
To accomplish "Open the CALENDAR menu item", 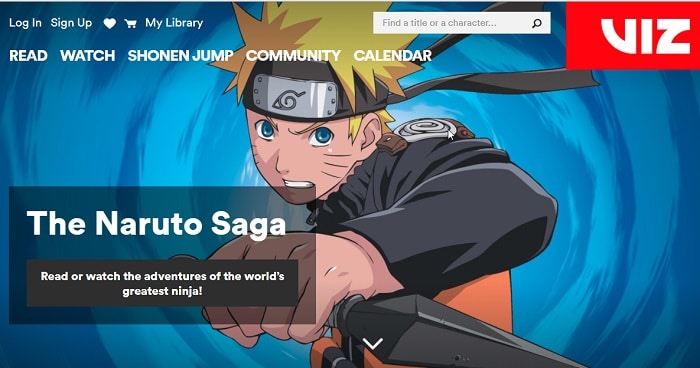I will pyautogui.click(x=392, y=55).
